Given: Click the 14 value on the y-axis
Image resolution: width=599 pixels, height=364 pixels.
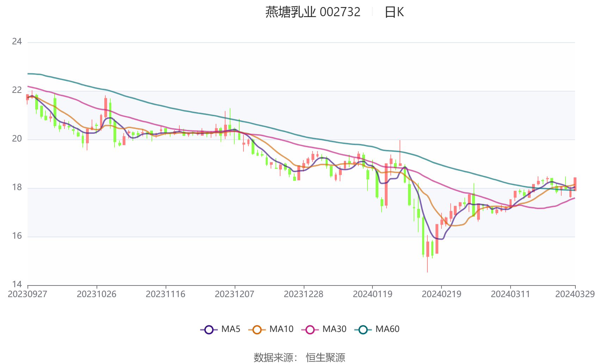Looking at the screenshot, I should (x=17, y=284).
